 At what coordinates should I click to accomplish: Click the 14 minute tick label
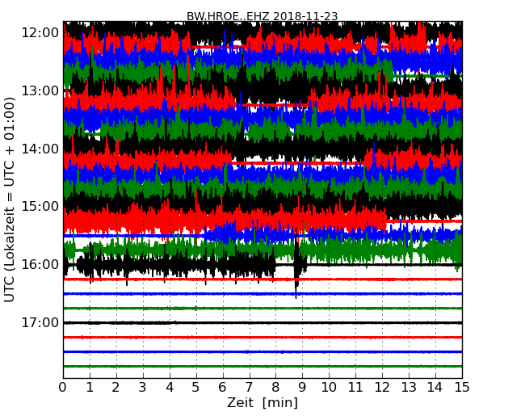pos(435,388)
